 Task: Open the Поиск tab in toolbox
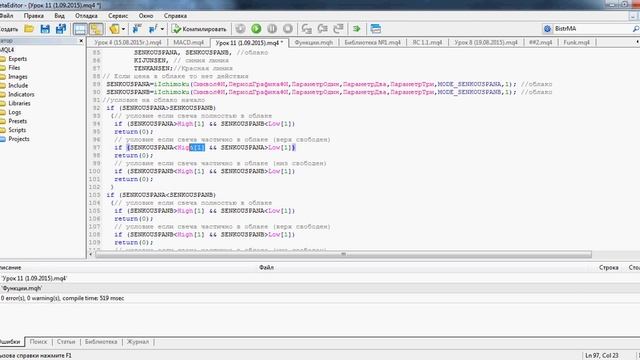tap(38, 342)
